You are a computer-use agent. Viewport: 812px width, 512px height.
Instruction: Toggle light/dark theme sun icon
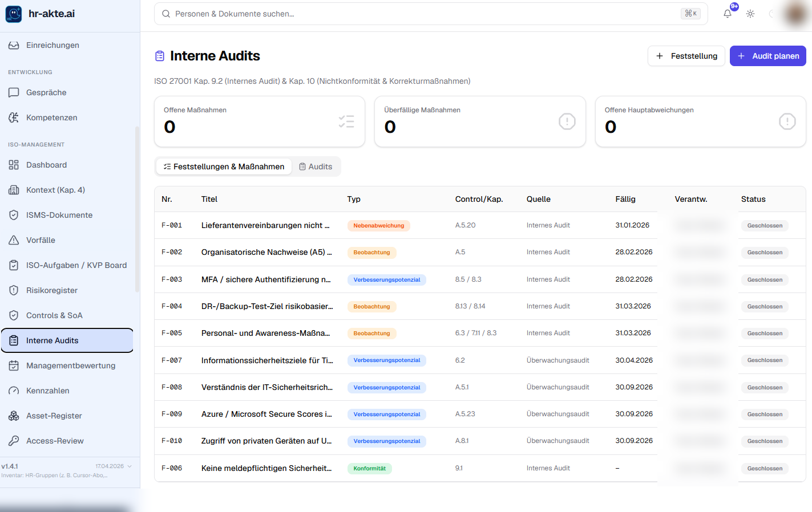pyautogui.click(x=750, y=14)
